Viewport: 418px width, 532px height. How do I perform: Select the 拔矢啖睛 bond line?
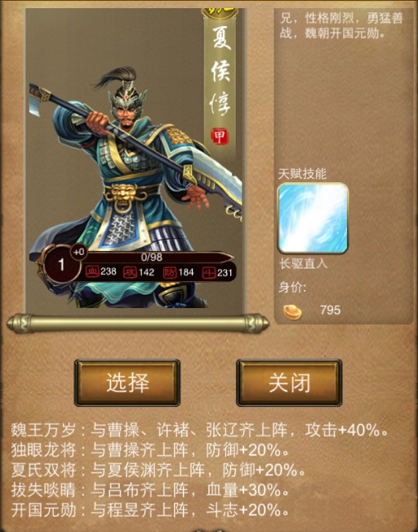[x=150, y=490]
